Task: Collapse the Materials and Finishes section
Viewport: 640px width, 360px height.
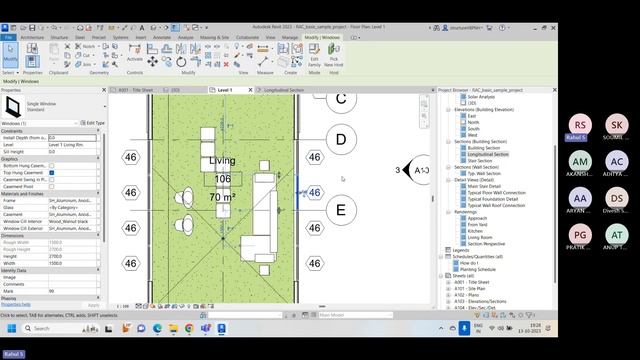Action: [98, 193]
